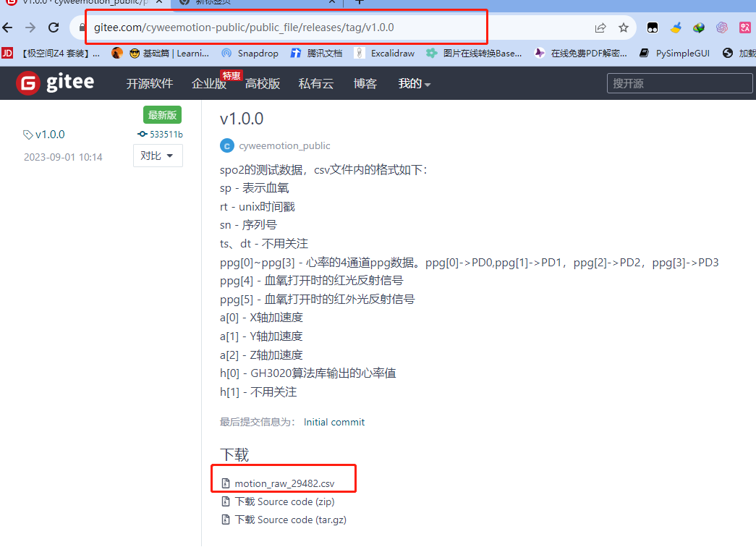Click the Python extension icon in toolbar
This screenshot has width=756, height=555.
[x=676, y=28]
